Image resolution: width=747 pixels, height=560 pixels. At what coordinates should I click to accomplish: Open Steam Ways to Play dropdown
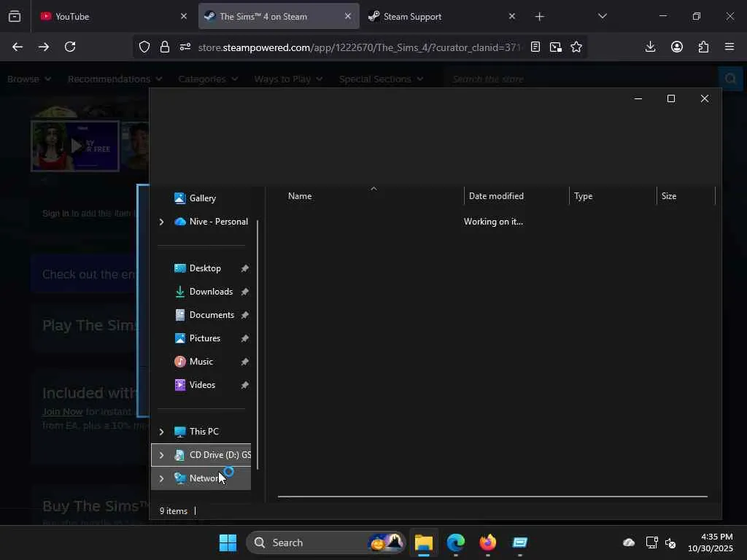coord(288,79)
